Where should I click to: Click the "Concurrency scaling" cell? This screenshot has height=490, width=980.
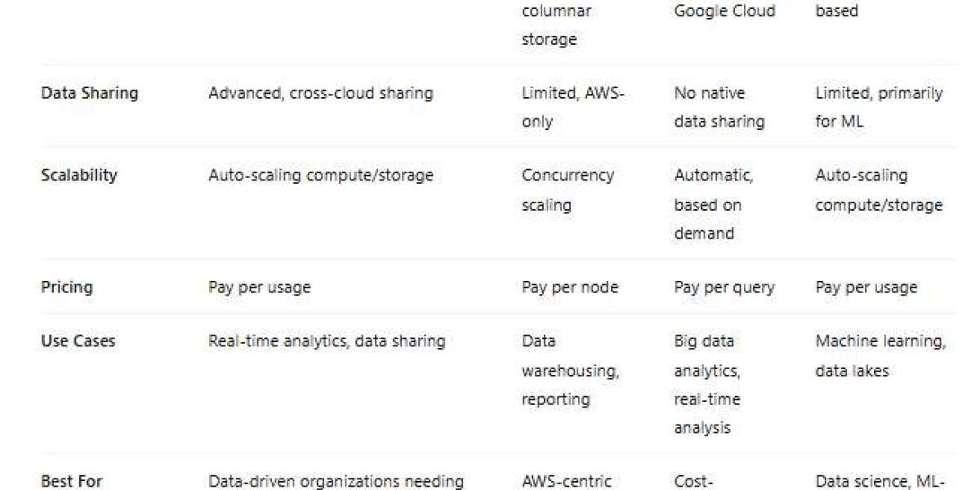(x=568, y=189)
